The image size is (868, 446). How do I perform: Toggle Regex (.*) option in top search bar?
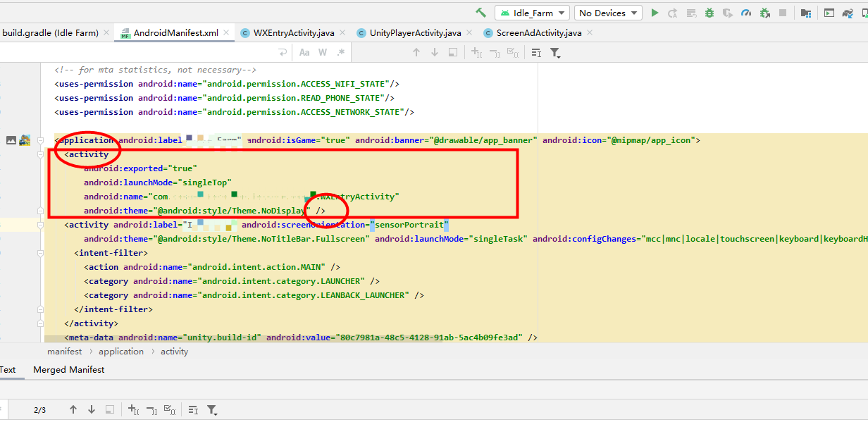pos(341,52)
